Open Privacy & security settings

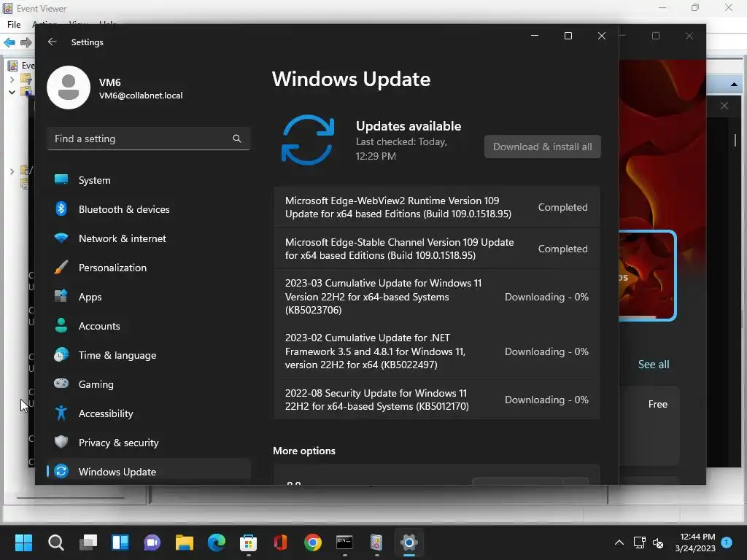pyautogui.click(x=149, y=443)
